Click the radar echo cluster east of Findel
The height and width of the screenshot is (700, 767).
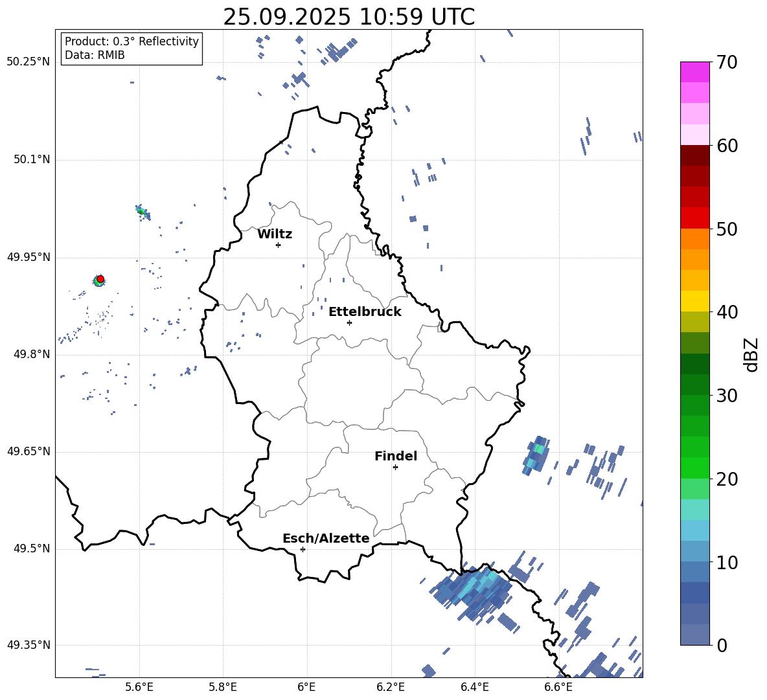536,455
